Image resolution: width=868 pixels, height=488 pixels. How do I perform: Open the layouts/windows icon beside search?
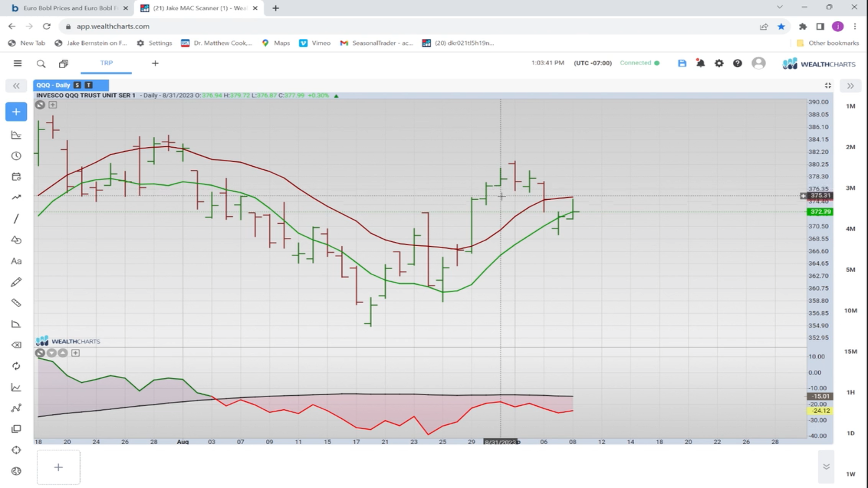pyautogui.click(x=63, y=64)
